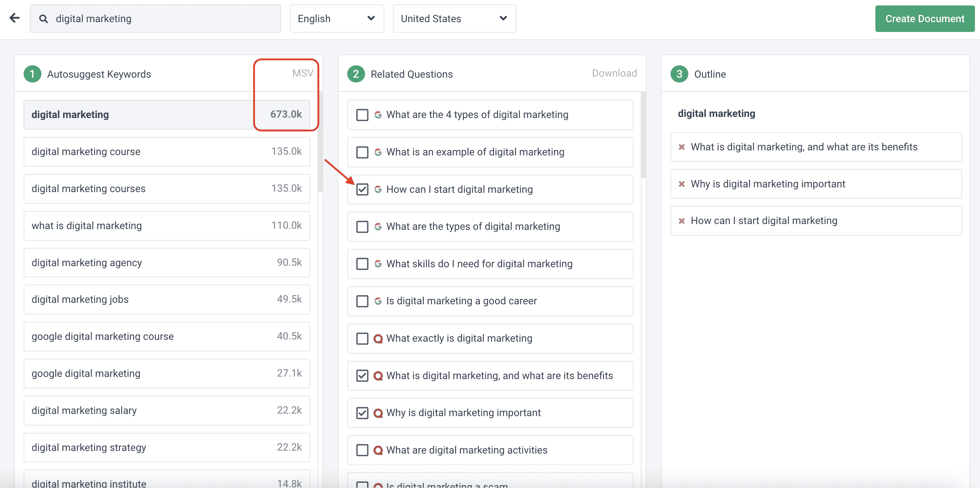Go back using the left arrow icon
Screen dimensions: 980x488
15,18
